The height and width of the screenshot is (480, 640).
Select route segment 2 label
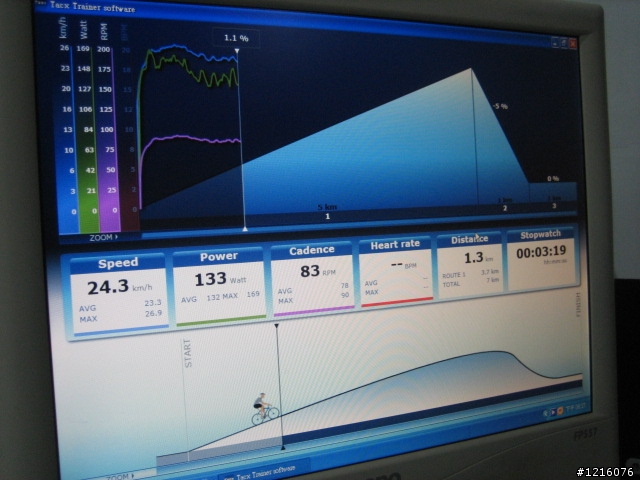pos(505,208)
